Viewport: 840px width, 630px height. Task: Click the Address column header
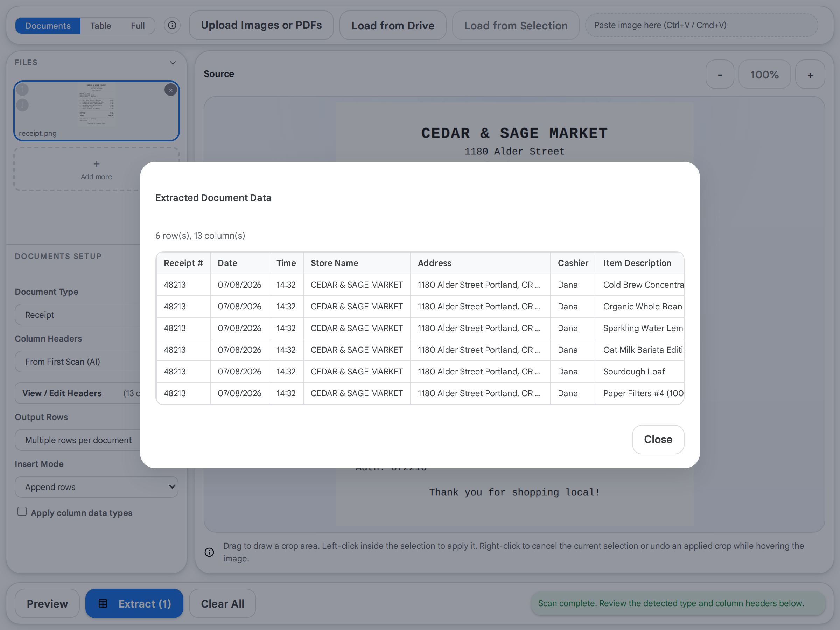481,263
